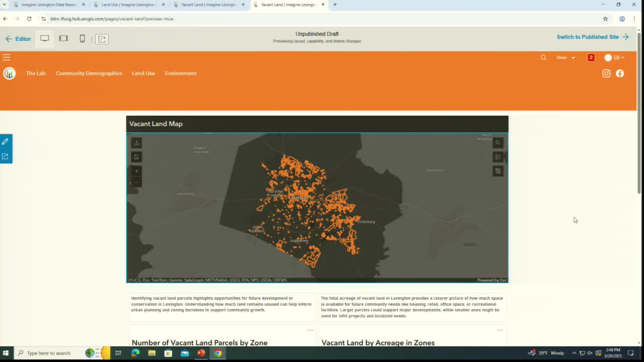The height and width of the screenshot is (362, 644).
Task: Switch preview to tablet view
Action: pyautogui.click(x=63, y=39)
